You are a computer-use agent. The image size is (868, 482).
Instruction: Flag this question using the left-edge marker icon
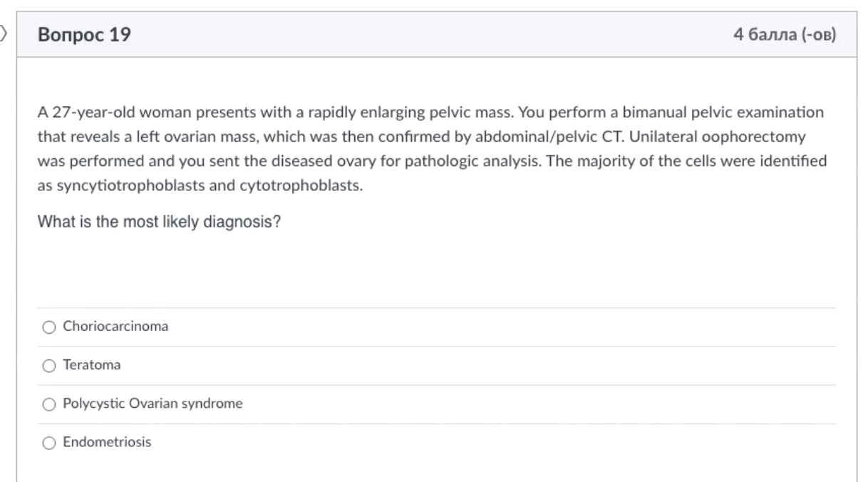(3, 32)
